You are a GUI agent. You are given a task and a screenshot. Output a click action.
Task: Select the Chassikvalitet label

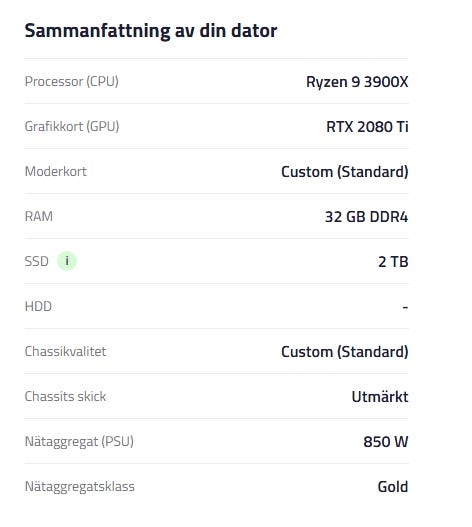65,352
